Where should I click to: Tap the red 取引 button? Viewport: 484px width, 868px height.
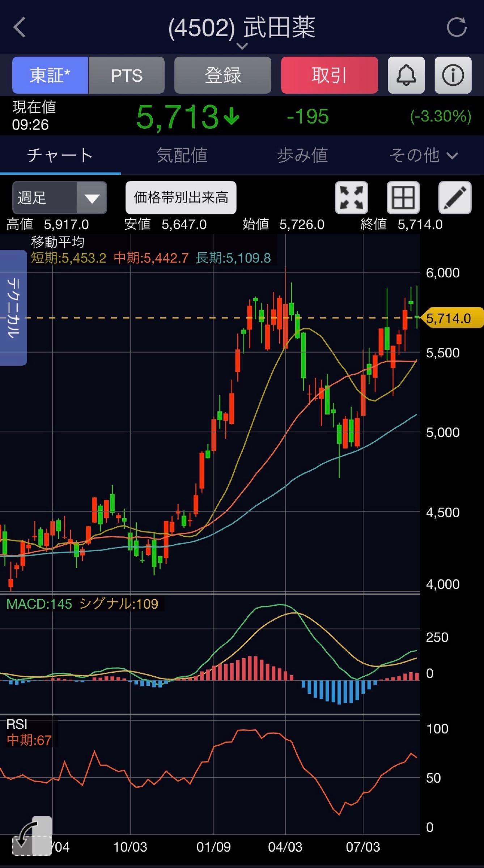pyautogui.click(x=330, y=75)
